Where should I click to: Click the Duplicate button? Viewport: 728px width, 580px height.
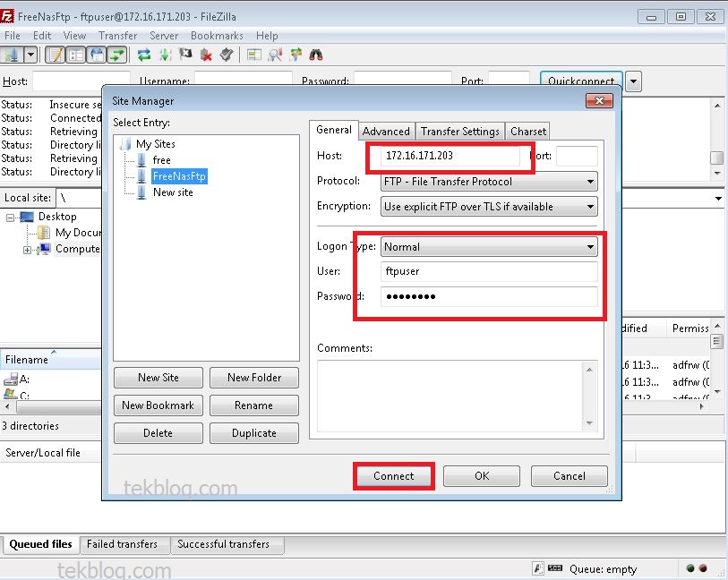254,433
